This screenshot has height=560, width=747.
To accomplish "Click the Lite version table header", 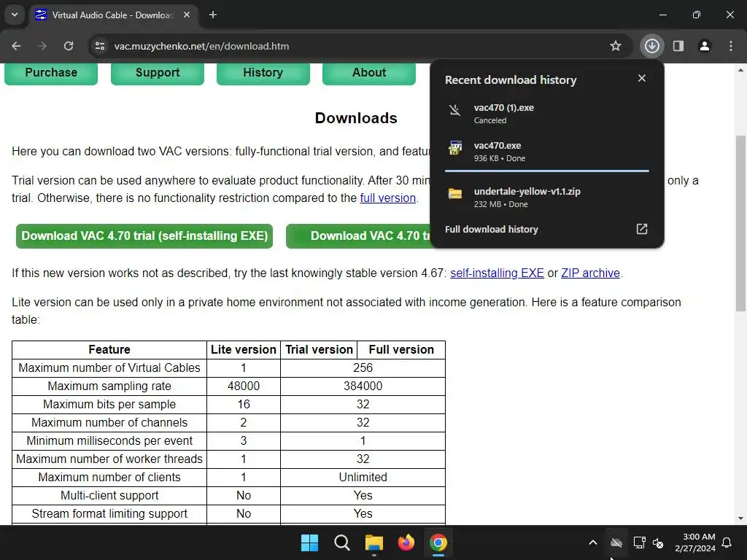I will pyautogui.click(x=244, y=349).
